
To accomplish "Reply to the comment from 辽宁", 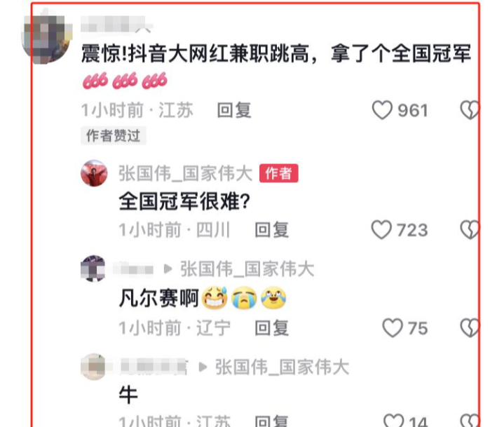I will pyautogui.click(x=271, y=328).
